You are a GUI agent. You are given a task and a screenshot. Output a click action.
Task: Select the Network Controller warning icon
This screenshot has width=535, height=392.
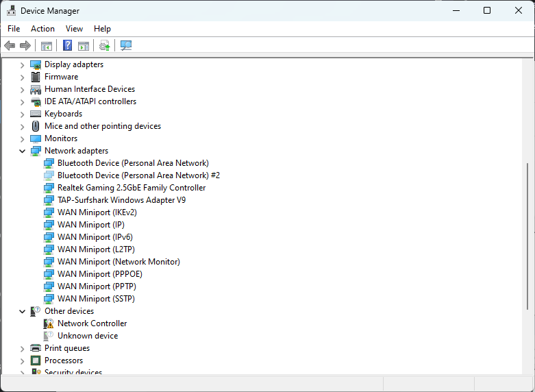(49, 323)
